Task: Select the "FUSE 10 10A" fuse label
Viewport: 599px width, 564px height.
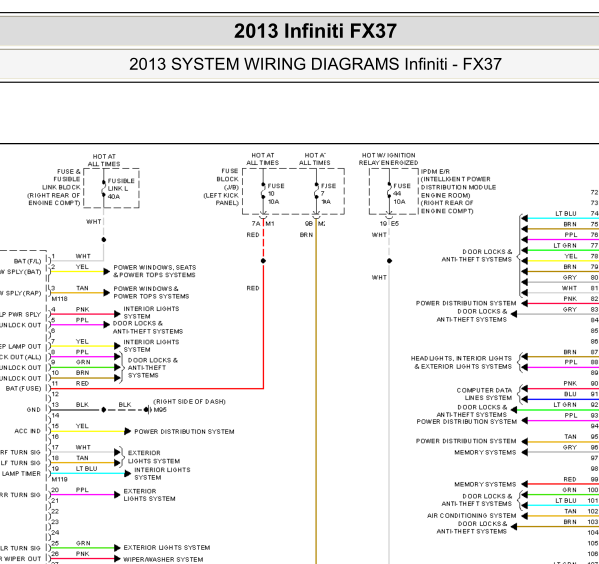Action: [275, 194]
